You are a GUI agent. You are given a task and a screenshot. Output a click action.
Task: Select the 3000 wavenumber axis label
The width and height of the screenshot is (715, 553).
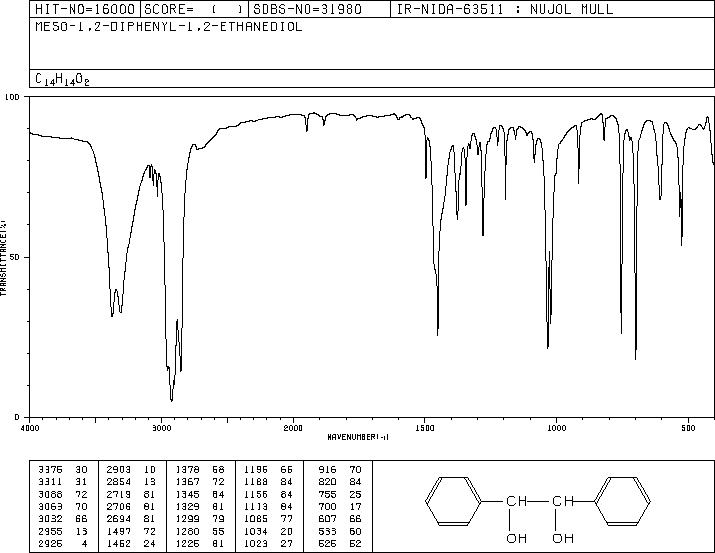pos(161,428)
